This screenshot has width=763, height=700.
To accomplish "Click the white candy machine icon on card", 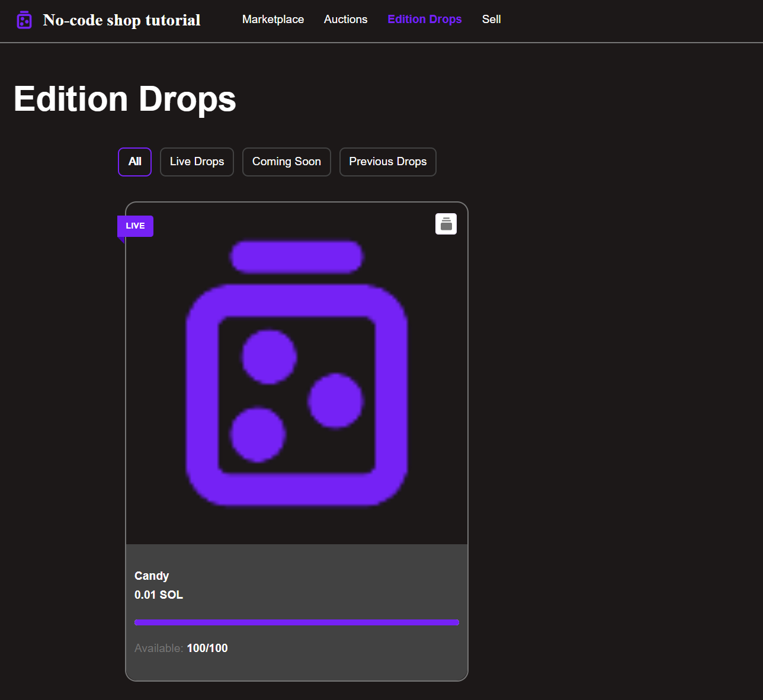I will pos(446,224).
